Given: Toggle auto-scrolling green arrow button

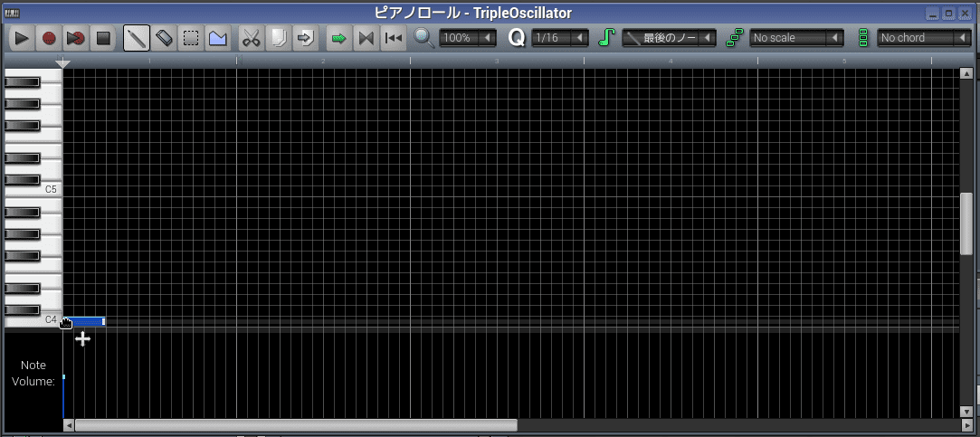Looking at the screenshot, I should (x=338, y=38).
